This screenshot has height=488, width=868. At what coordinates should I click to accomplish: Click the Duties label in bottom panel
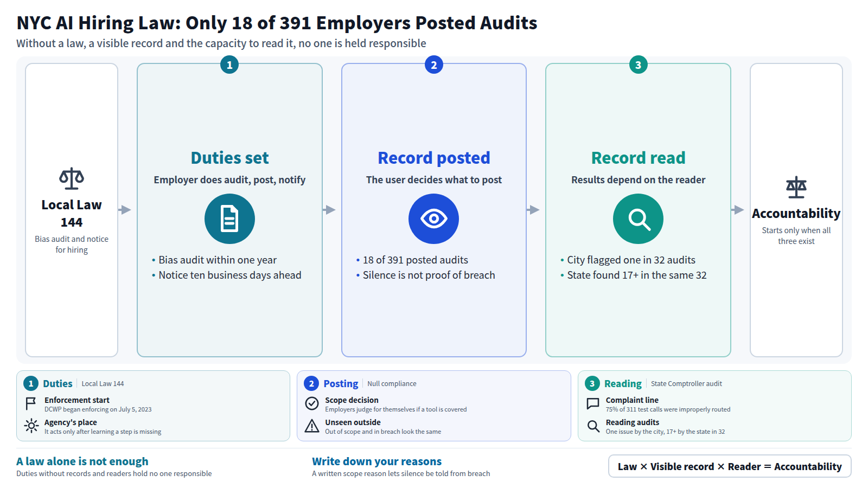58,383
